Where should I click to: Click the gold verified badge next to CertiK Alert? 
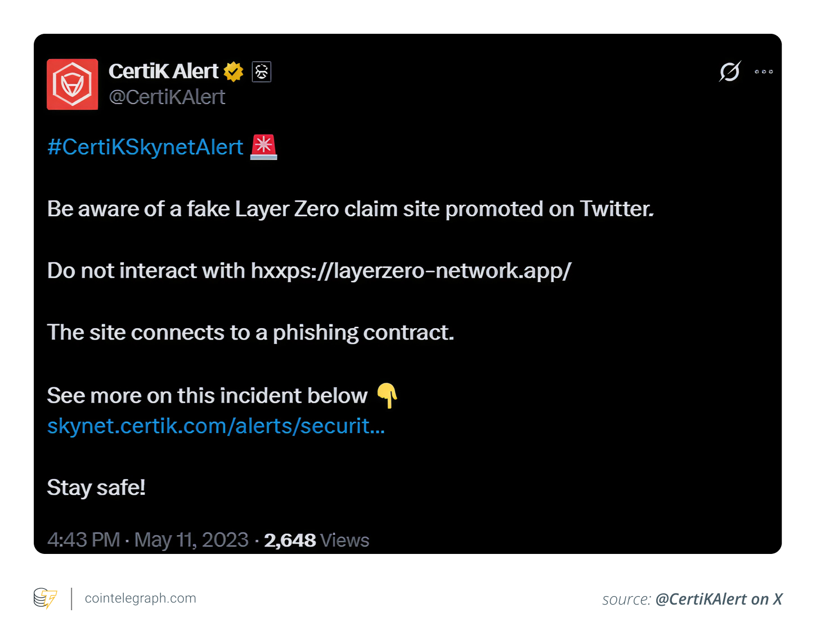(x=233, y=71)
